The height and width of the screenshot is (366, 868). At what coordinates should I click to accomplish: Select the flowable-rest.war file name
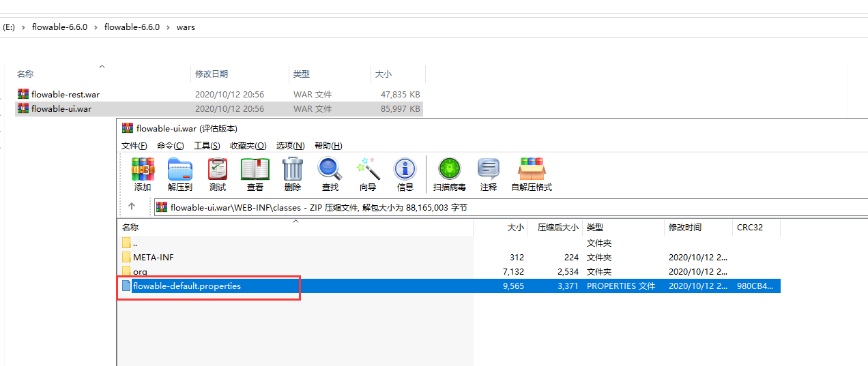(x=66, y=94)
